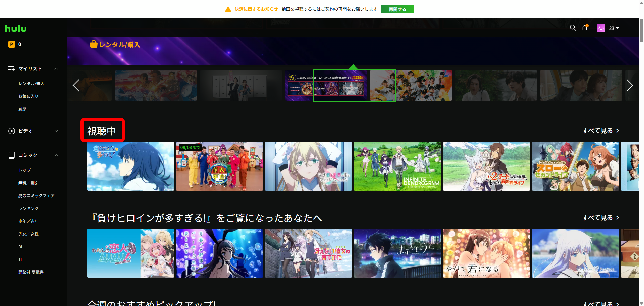Open やがて君になる thumbnail
644x306 pixels.
pos(486,253)
